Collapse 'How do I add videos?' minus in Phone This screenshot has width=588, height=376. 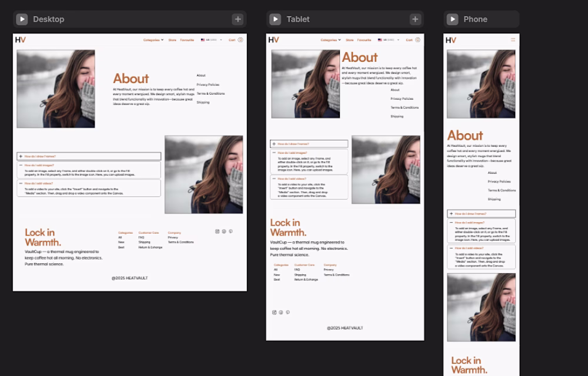pyautogui.click(x=451, y=248)
